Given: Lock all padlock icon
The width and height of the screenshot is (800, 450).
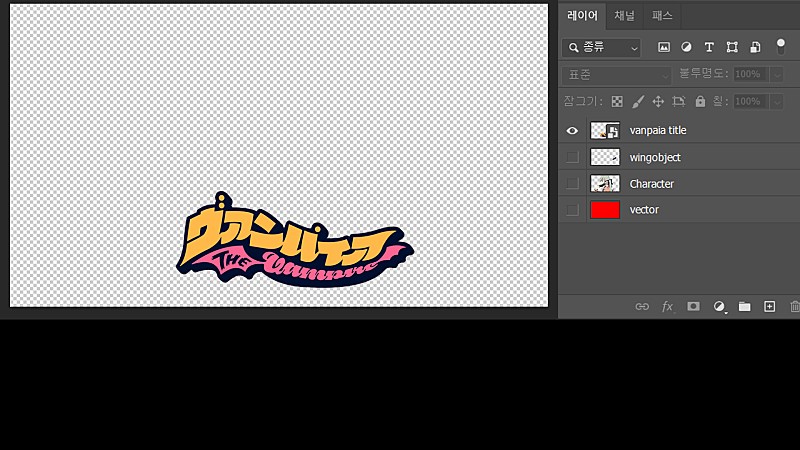Looking at the screenshot, I should [x=700, y=102].
